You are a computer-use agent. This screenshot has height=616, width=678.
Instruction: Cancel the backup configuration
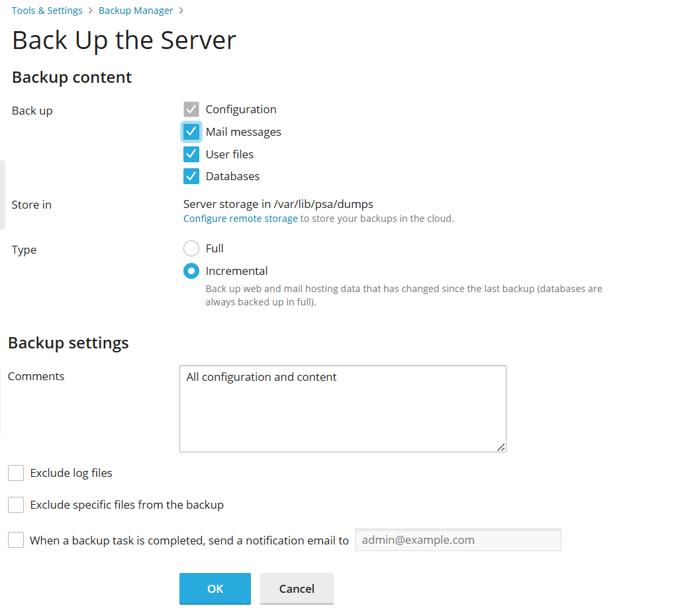tap(296, 588)
